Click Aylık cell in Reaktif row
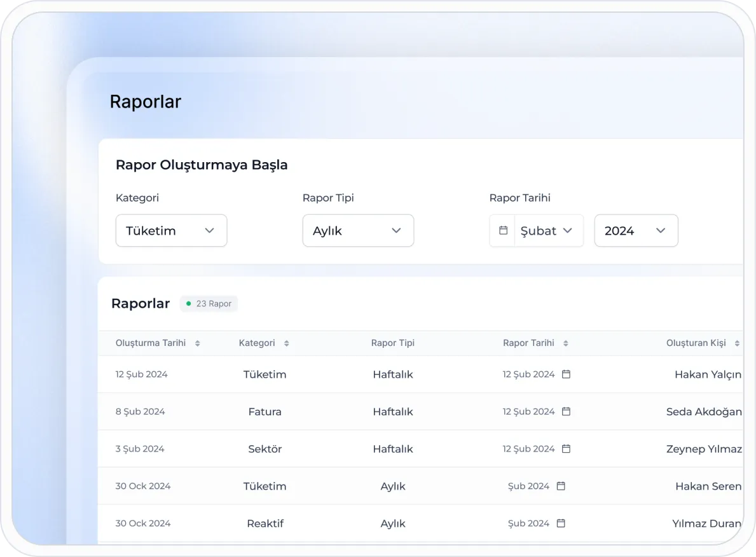The height and width of the screenshot is (557, 756). 393,524
